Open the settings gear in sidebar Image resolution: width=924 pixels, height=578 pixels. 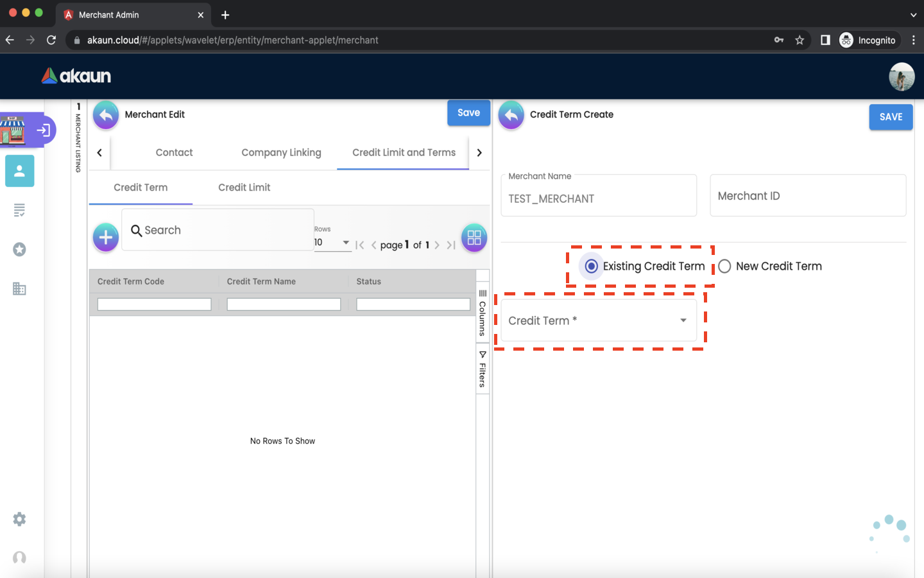pos(20,519)
